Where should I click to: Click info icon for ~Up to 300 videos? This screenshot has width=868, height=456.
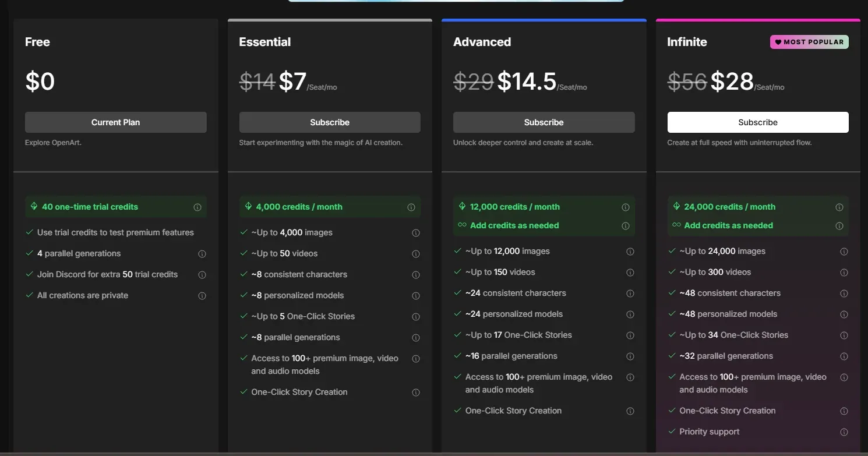844,272
